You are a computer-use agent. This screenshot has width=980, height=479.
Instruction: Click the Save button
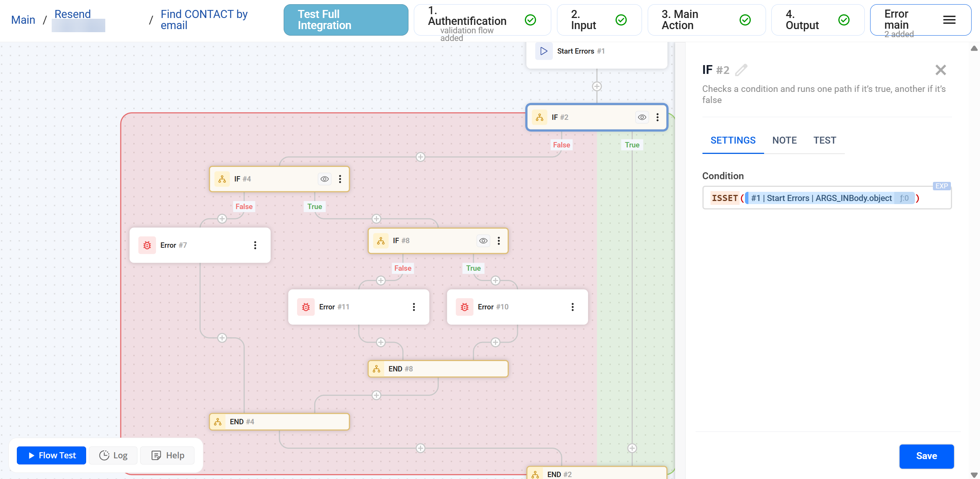point(926,456)
